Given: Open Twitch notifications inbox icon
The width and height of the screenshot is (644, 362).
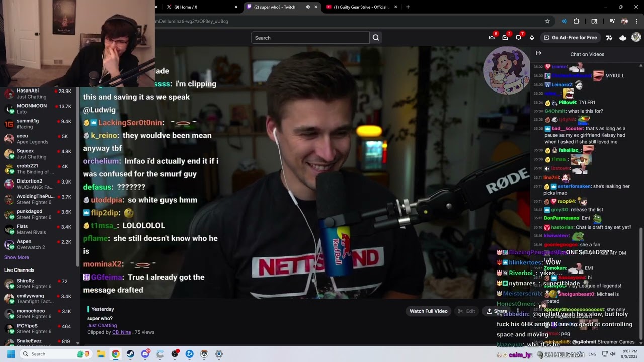Looking at the screenshot, I should 505,38.
